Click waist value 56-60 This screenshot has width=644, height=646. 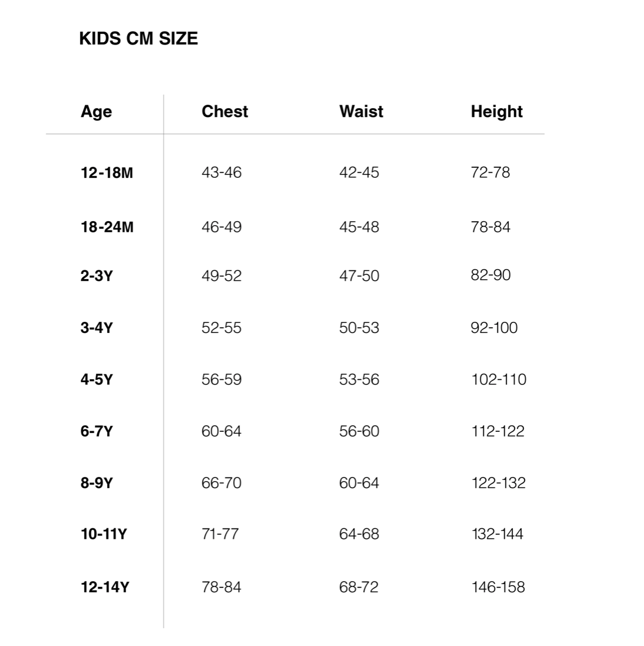[x=359, y=431]
